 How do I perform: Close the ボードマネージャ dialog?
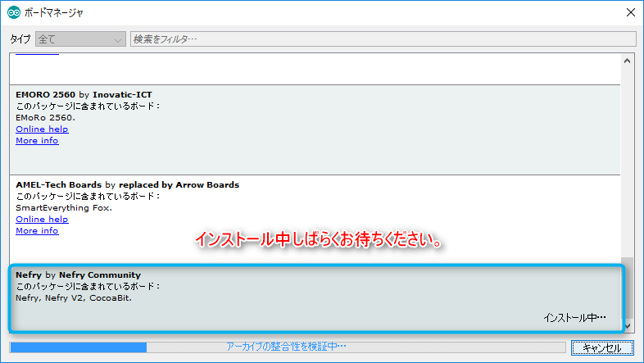(631, 13)
